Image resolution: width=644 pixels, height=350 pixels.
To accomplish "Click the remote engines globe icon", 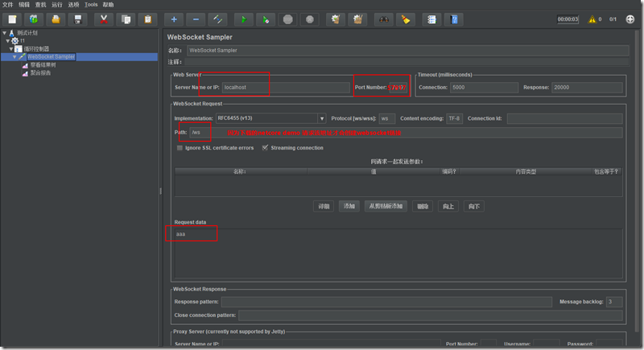I will (630, 19).
